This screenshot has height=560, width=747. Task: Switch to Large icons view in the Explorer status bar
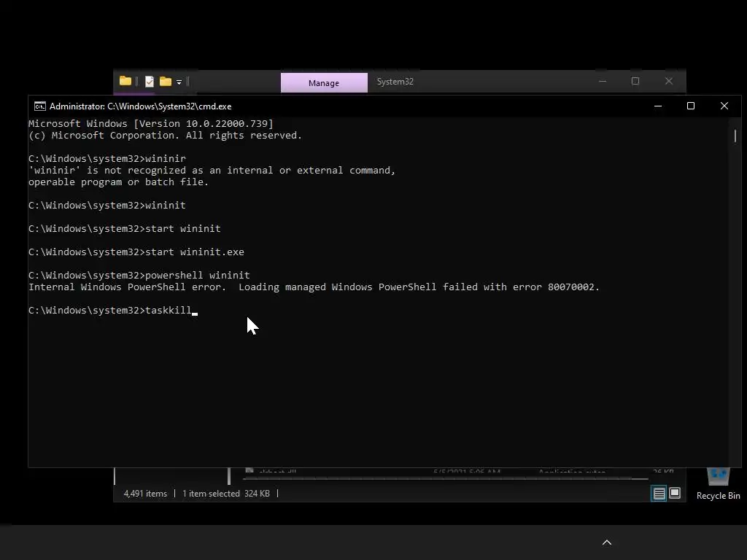tap(675, 493)
